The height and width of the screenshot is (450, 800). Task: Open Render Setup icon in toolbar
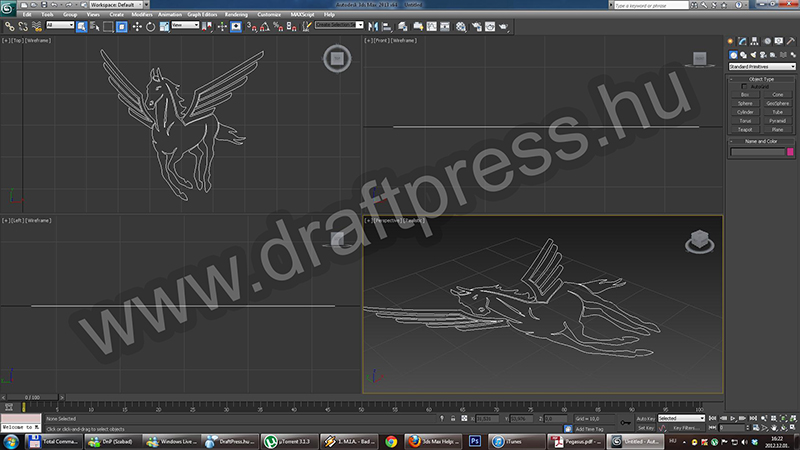(x=476, y=27)
